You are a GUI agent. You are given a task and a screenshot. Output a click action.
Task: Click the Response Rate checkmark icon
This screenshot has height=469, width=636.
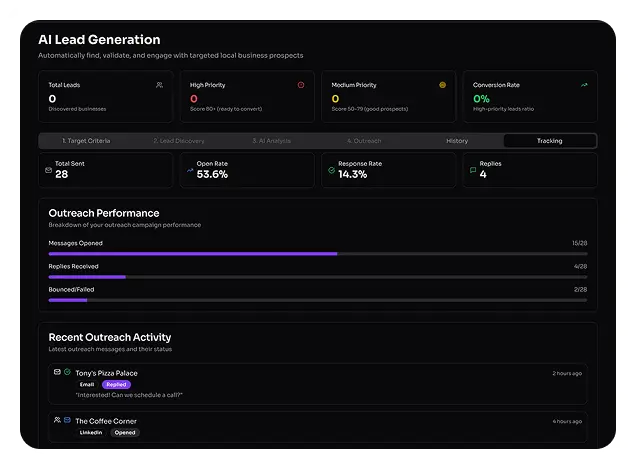click(x=331, y=170)
